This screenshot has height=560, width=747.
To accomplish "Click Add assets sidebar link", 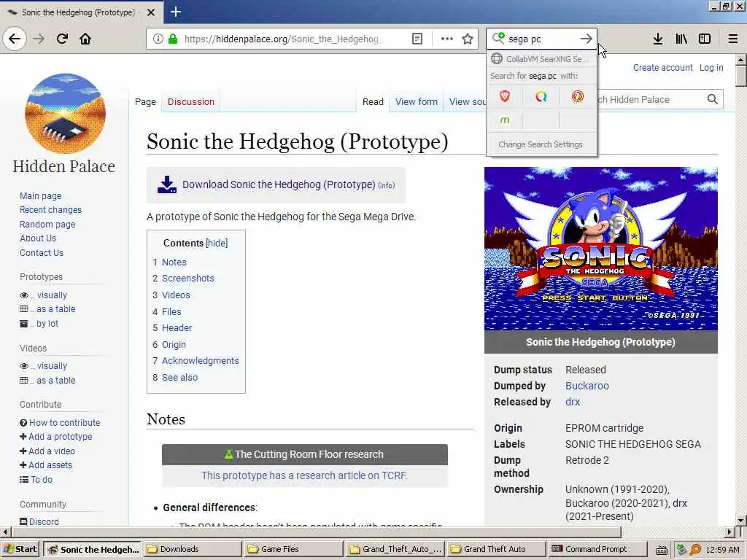I will (x=46, y=464).
